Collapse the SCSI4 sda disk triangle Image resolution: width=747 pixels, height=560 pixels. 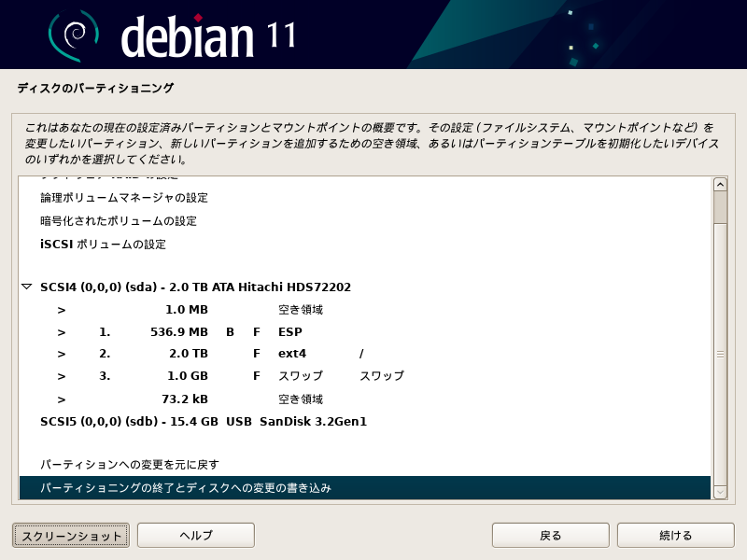pos(27,287)
